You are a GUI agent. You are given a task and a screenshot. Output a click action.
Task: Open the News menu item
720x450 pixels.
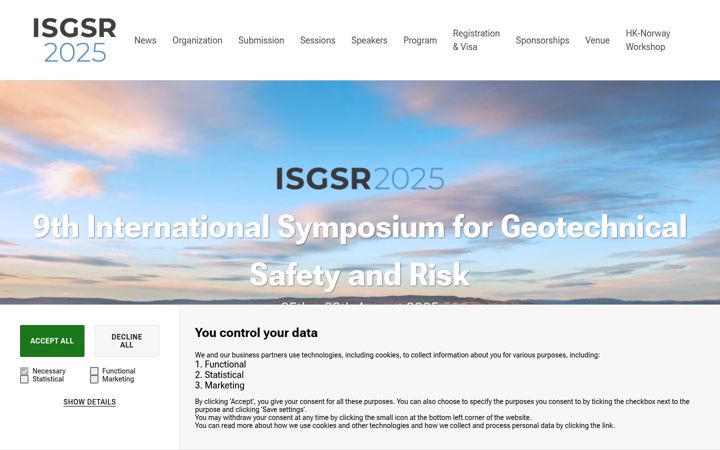point(145,40)
